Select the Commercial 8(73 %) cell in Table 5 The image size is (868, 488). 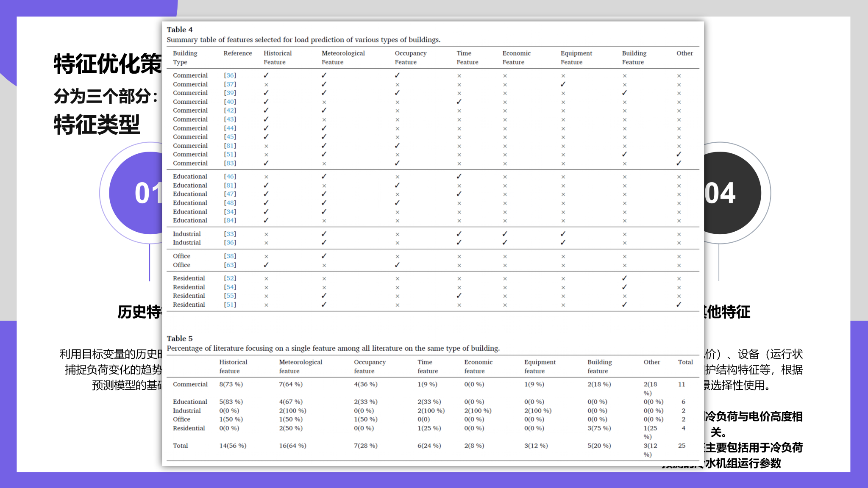tap(231, 384)
